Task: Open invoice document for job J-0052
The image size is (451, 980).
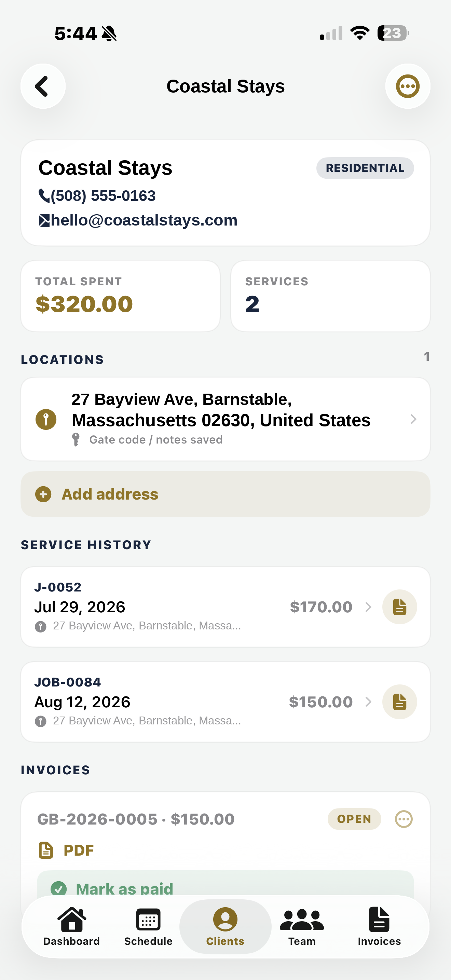Action: [399, 607]
